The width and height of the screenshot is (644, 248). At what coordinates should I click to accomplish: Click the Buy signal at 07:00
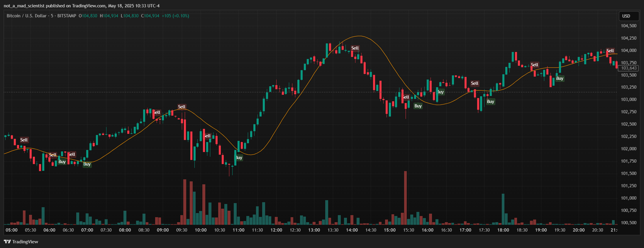click(x=87, y=164)
